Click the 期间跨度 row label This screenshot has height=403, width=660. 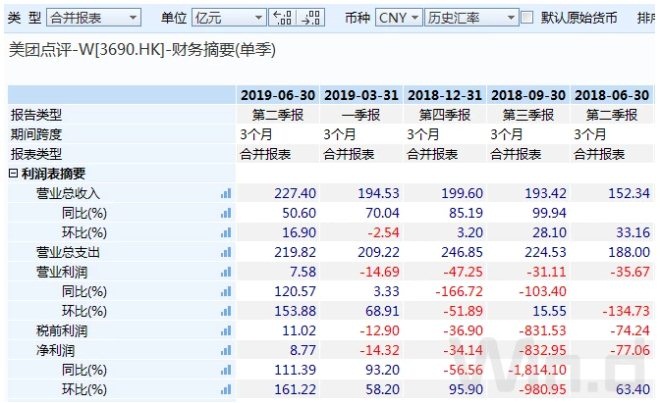[x=36, y=134]
